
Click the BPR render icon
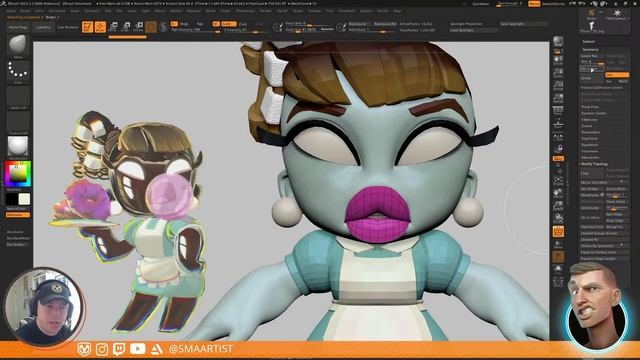coord(558,42)
